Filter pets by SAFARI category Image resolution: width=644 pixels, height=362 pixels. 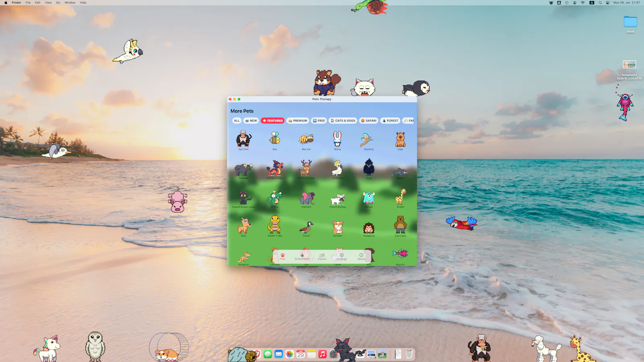tap(369, 121)
